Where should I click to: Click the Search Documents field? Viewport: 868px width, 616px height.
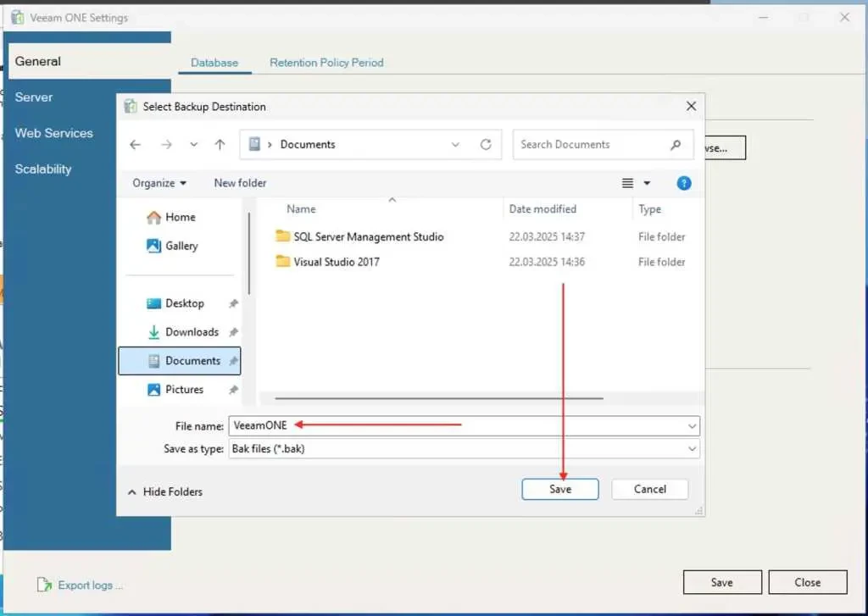(603, 144)
